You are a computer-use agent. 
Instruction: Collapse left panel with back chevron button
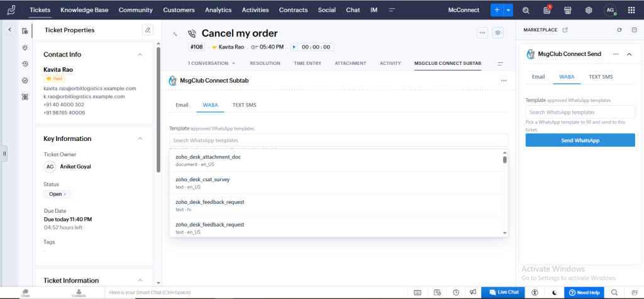(9, 30)
